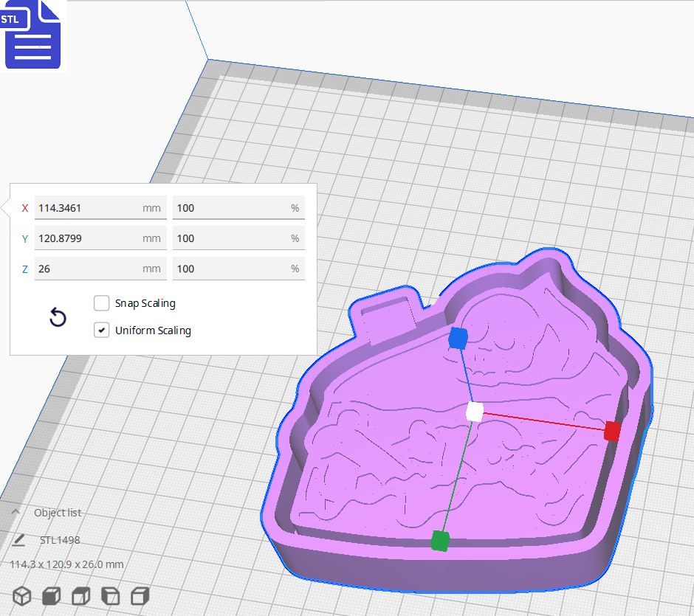Click the green Y-axis scale handle

[x=440, y=541]
